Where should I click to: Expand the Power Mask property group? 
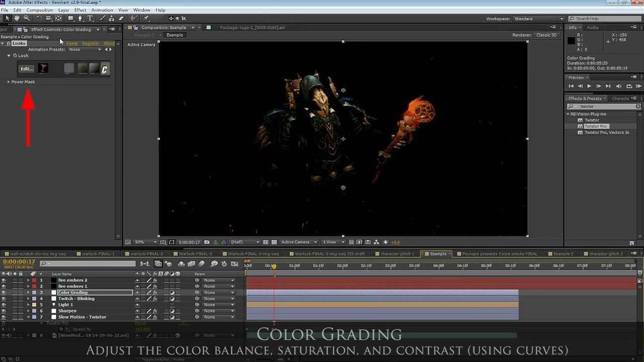coord(9,82)
